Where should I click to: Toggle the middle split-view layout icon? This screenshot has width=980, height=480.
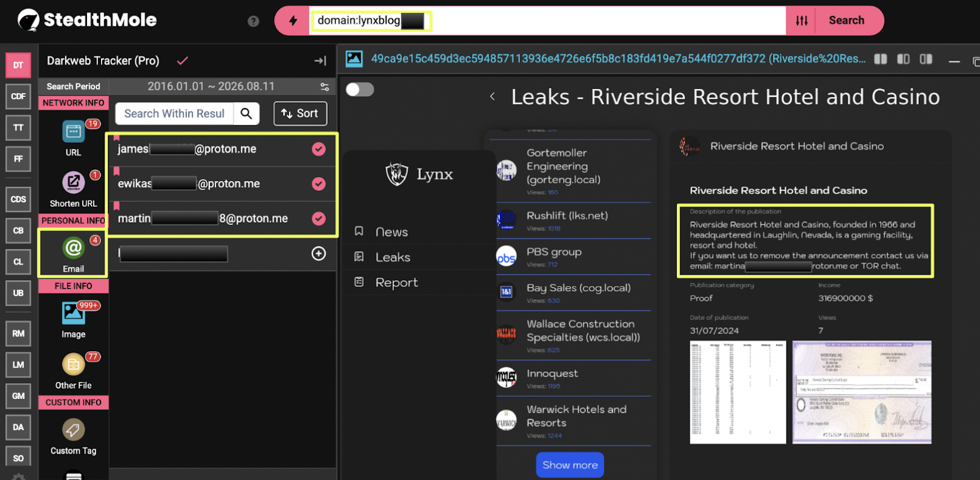pyautogui.click(x=903, y=59)
